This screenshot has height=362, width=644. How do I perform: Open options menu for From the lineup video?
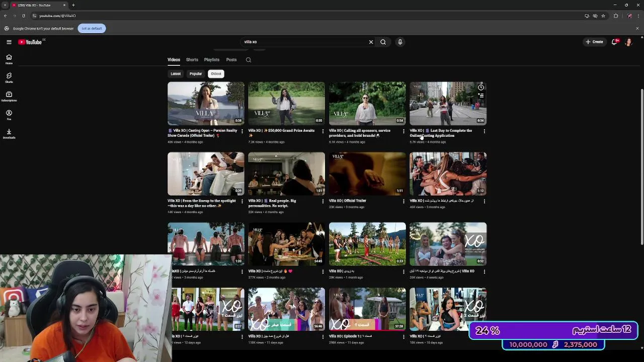(242, 201)
